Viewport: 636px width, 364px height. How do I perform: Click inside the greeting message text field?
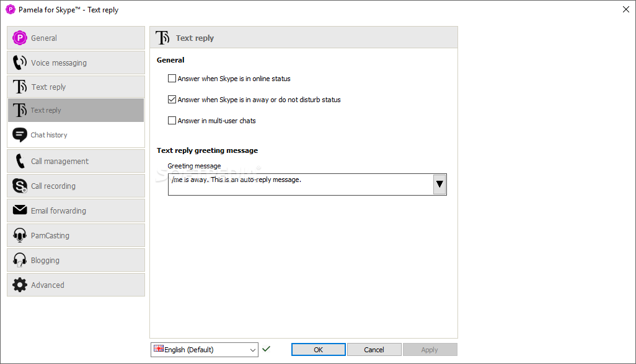coord(301,184)
